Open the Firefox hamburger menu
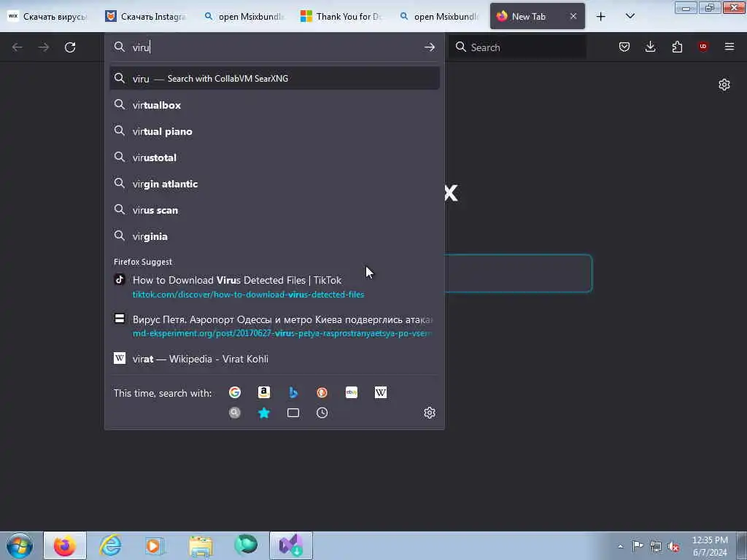This screenshot has width=747, height=560. (729, 47)
